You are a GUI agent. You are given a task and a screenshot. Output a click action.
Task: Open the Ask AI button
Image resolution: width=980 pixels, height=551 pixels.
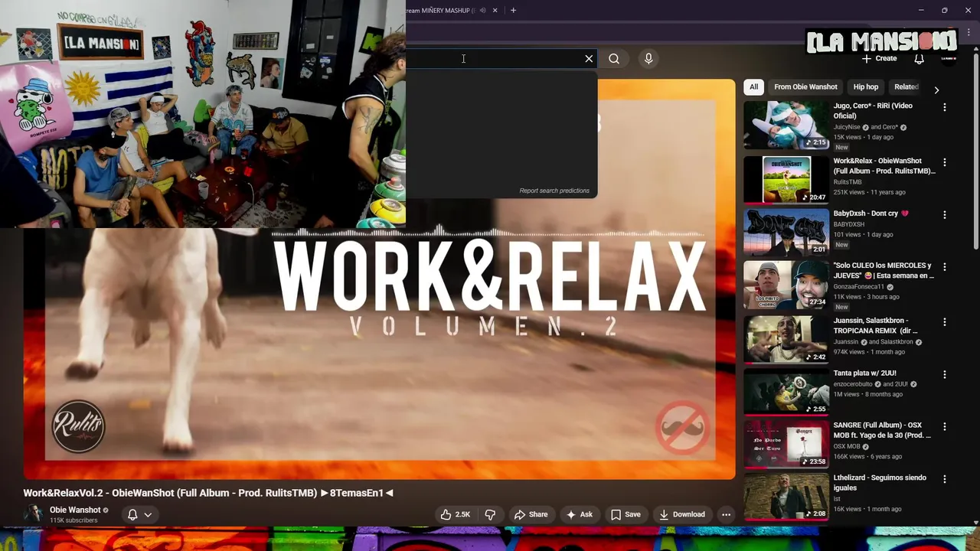[579, 514]
